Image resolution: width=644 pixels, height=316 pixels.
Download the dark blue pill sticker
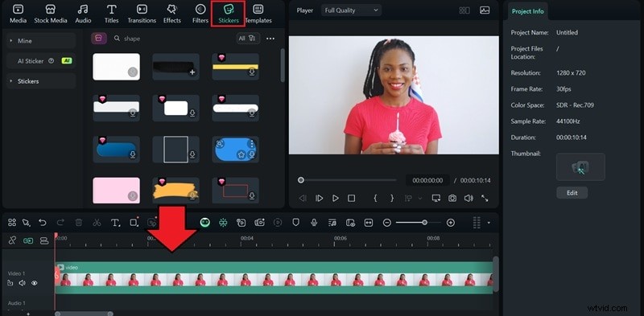[133, 154]
